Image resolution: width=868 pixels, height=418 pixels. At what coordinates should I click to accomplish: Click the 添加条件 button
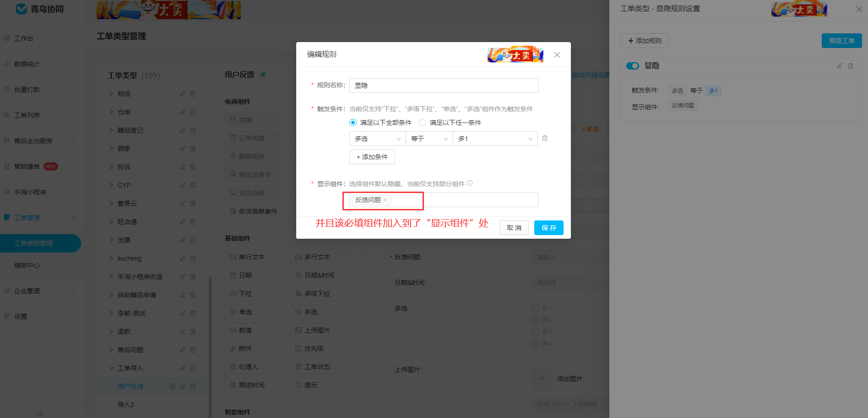[372, 157]
